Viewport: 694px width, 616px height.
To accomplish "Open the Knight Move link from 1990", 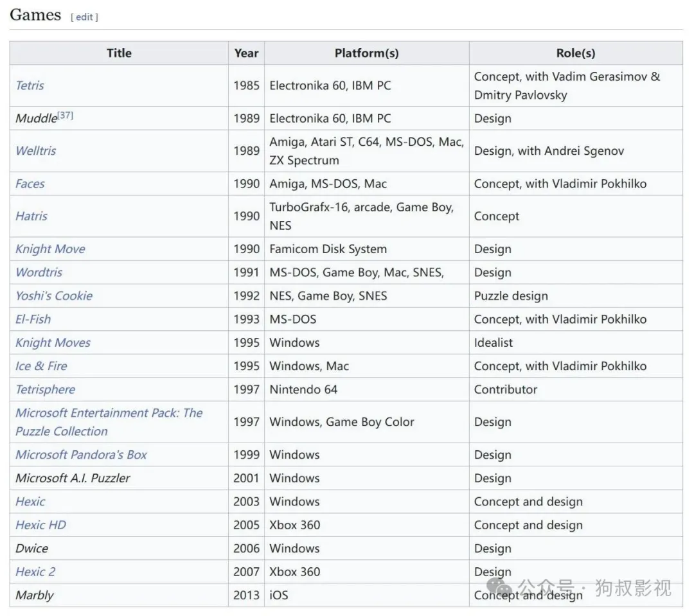I will coord(51,249).
